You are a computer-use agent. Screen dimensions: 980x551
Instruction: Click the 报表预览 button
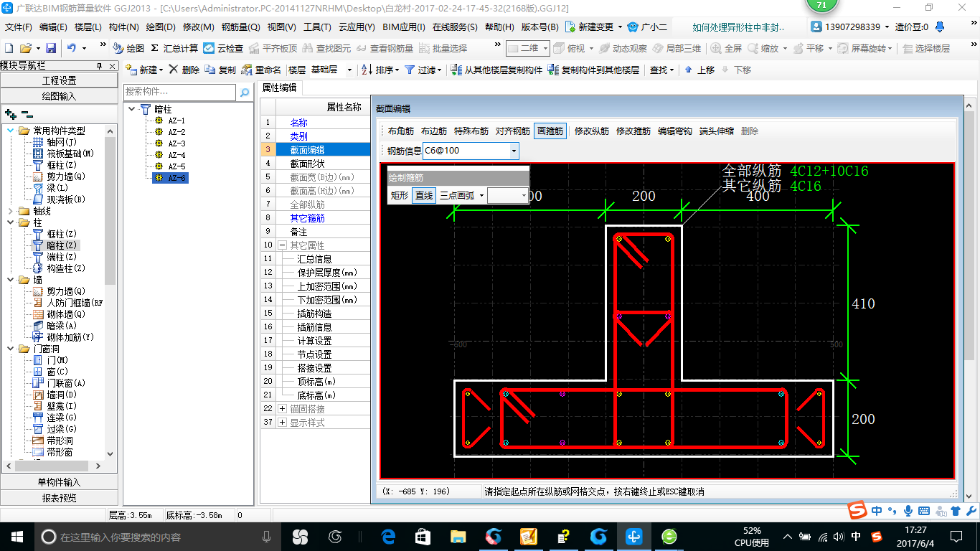pyautogui.click(x=59, y=498)
